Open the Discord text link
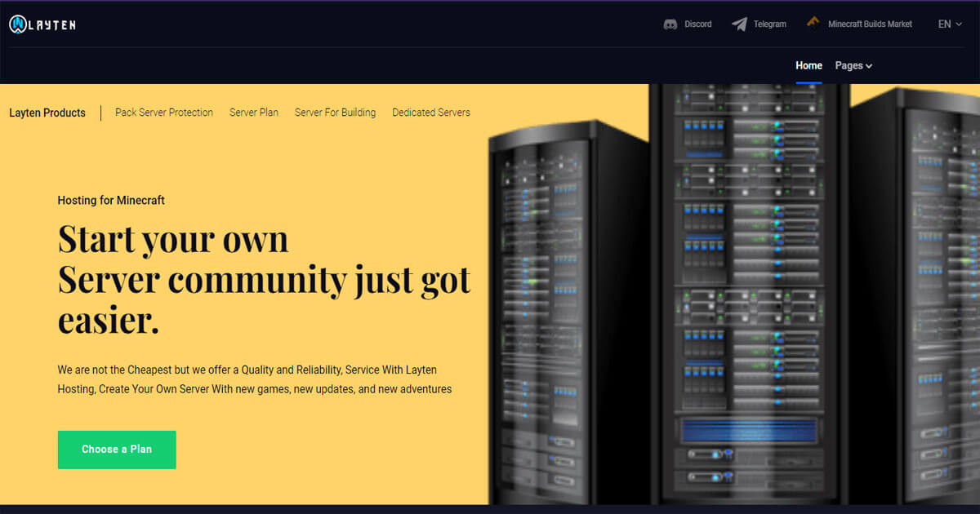Image resolution: width=980 pixels, height=514 pixels. [698, 24]
